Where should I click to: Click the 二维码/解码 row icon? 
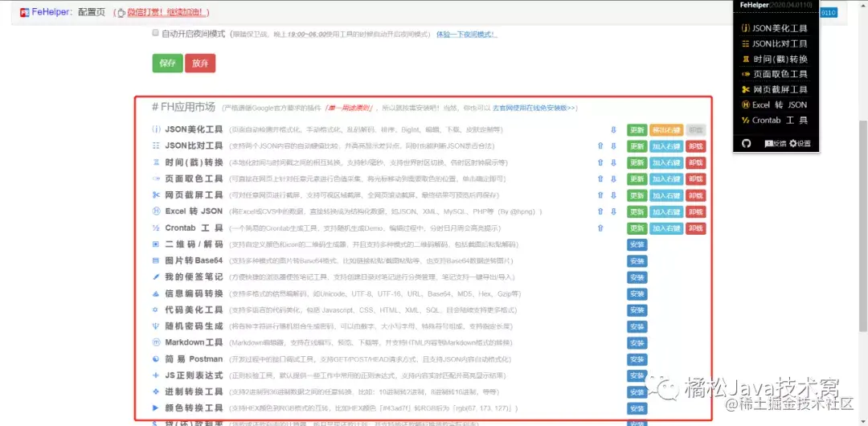(x=156, y=244)
